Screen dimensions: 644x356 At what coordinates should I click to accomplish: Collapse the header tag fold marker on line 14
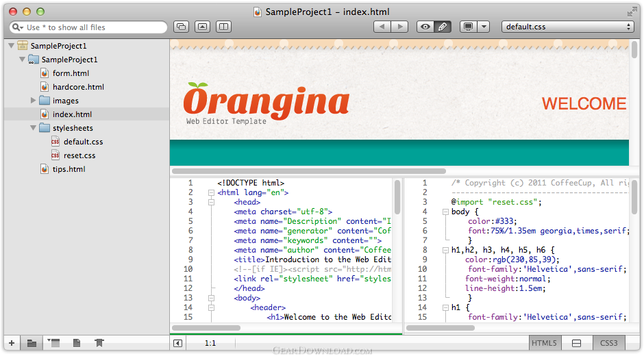(x=211, y=307)
